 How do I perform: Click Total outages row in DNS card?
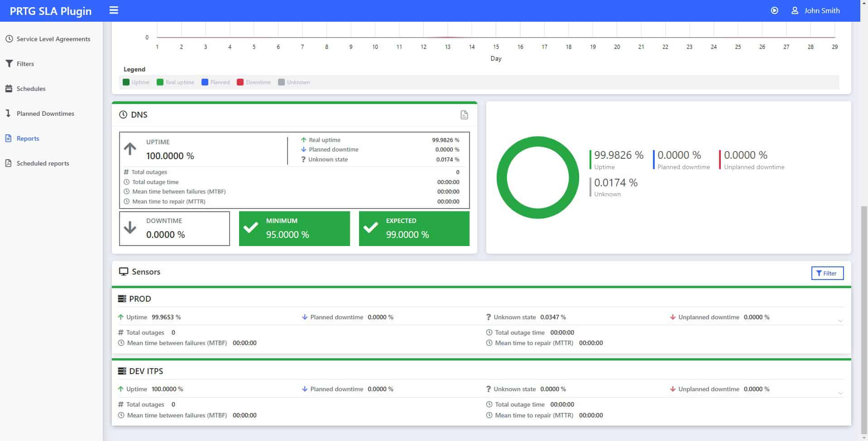[292, 172]
